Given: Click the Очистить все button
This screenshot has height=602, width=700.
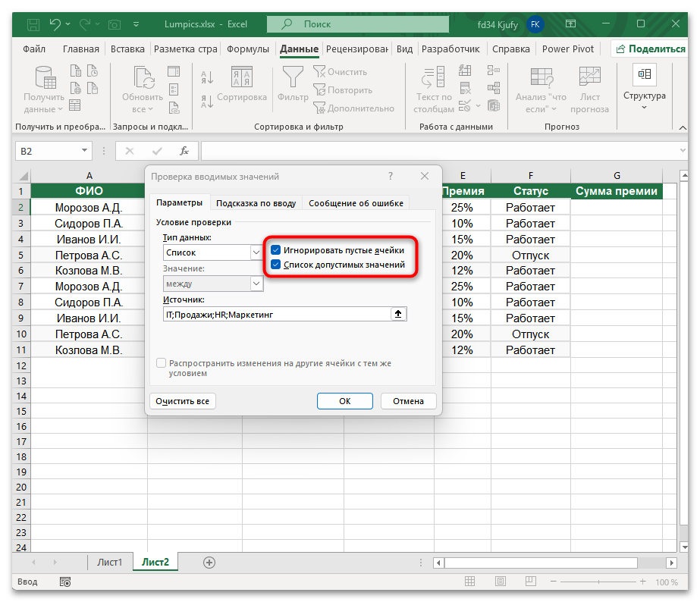Looking at the screenshot, I should [183, 401].
